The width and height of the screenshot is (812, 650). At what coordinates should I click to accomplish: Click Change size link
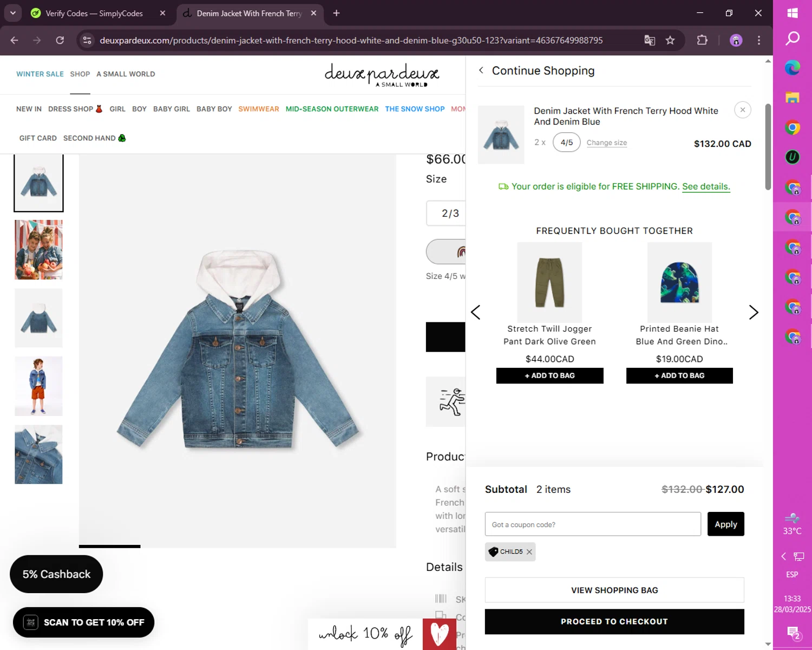coord(607,143)
